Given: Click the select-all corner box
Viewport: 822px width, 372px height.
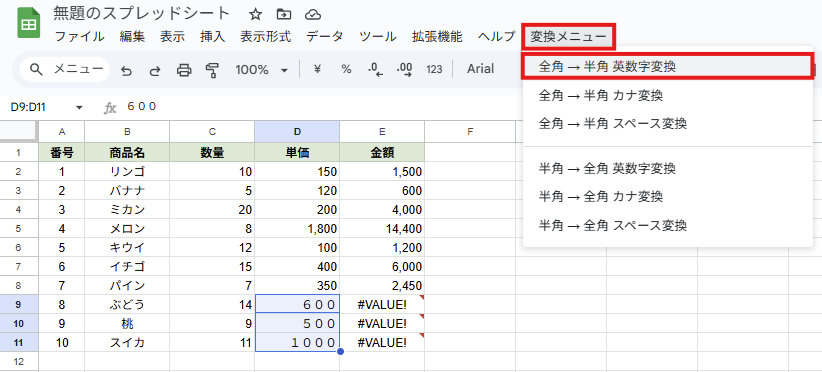Looking at the screenshot, I should click(19, 131).
